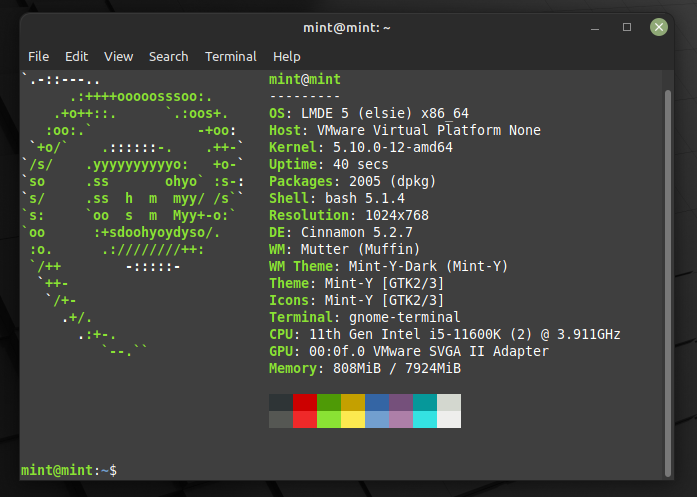Close the terminal window
Screen dimensions: 697x497
(x=658, y=27)
